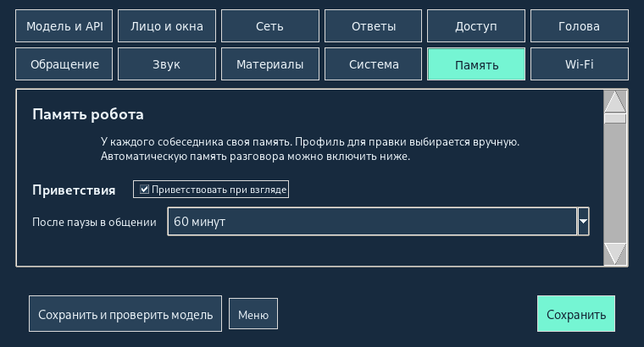Go to the Ответы tab
644x347 pixels.
374,26
